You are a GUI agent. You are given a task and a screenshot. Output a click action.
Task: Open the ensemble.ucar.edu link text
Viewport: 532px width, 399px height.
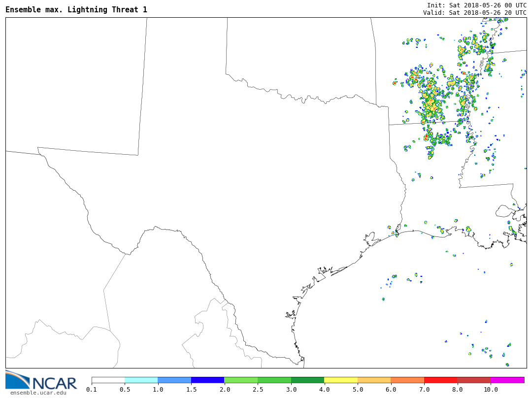pyautogui.click(x=38, y=393)
